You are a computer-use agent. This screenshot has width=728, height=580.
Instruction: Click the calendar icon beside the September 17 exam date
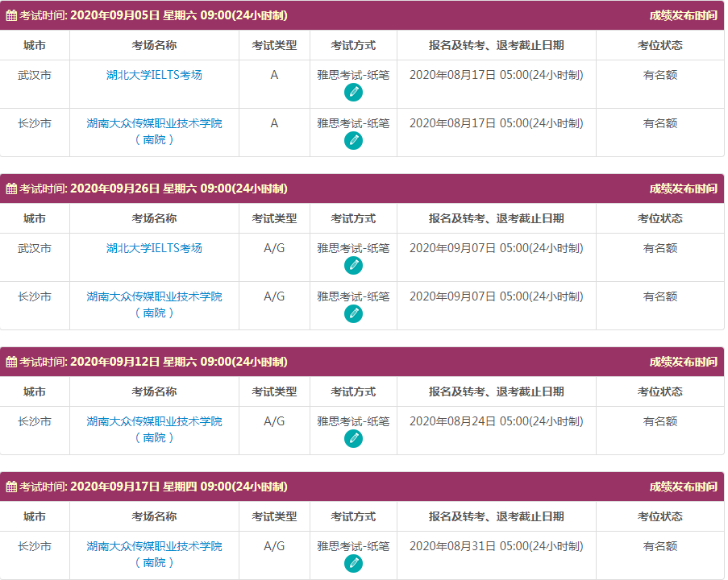coord(11,486)
